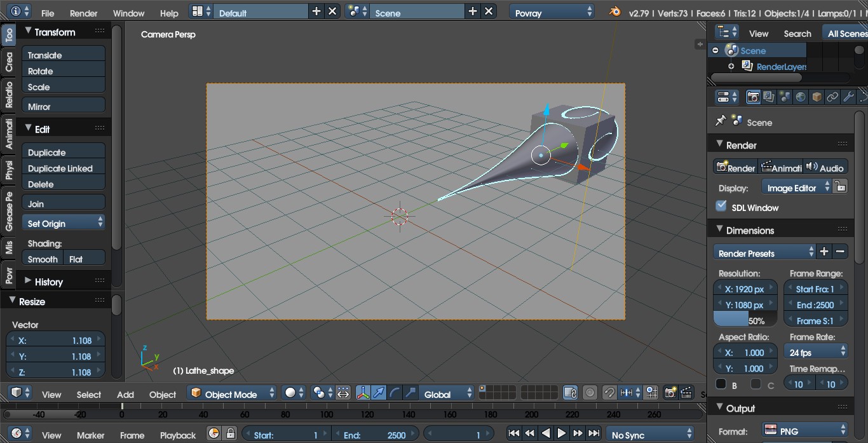Select the Object properties cube icon
This screenshot has height=443, width=868.
(817, 97)
